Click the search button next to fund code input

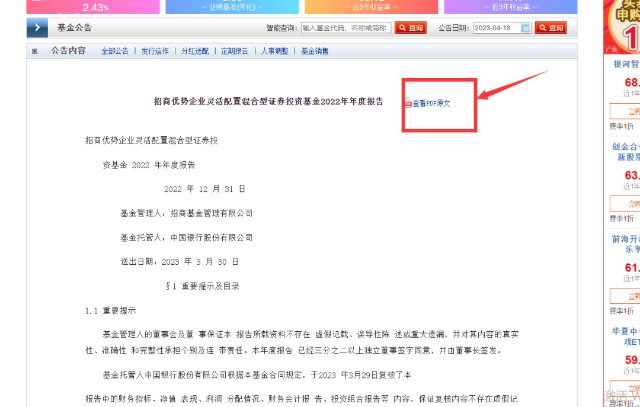pyautogui.click(x=409, y=28)
